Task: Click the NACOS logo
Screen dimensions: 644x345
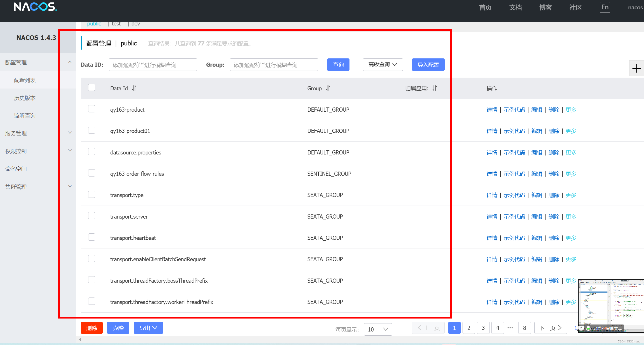Action: [x=35, y=7]
